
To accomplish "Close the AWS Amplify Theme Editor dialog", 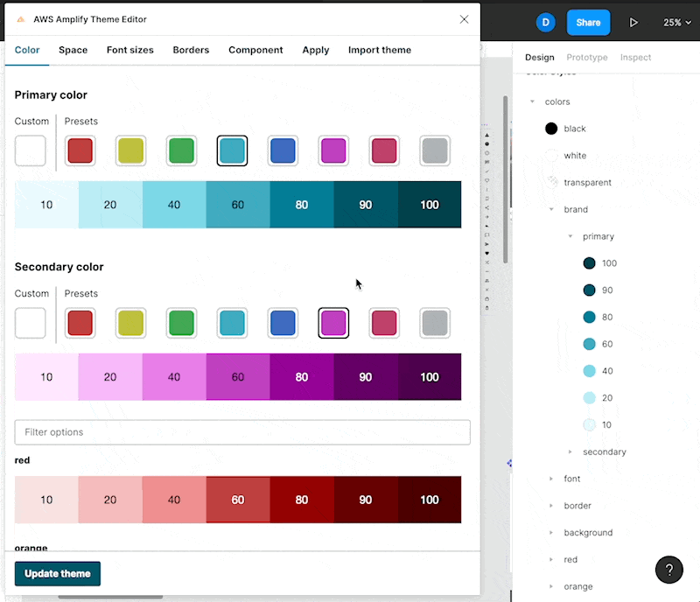I will tap(465, 19).
